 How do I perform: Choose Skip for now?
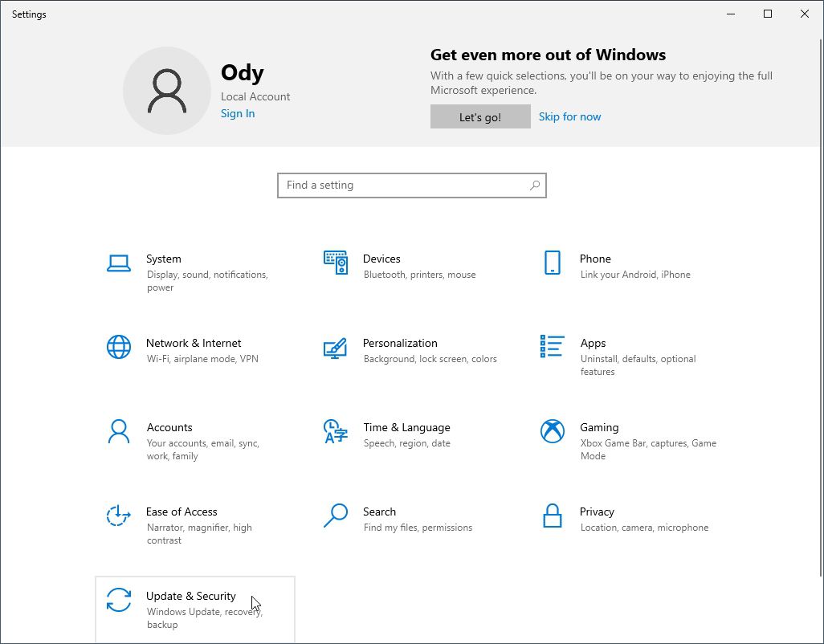(x=569, y=116)
